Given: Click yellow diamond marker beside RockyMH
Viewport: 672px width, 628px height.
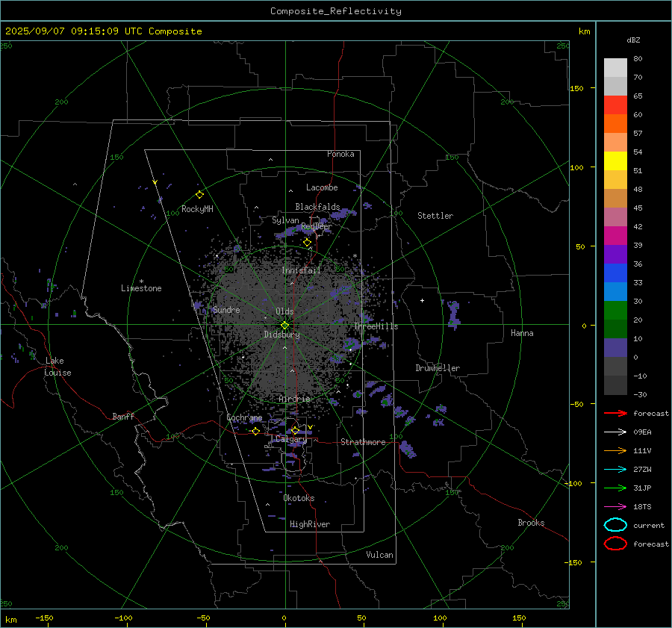Looking at the screenshot, I should tap(199, 195).
